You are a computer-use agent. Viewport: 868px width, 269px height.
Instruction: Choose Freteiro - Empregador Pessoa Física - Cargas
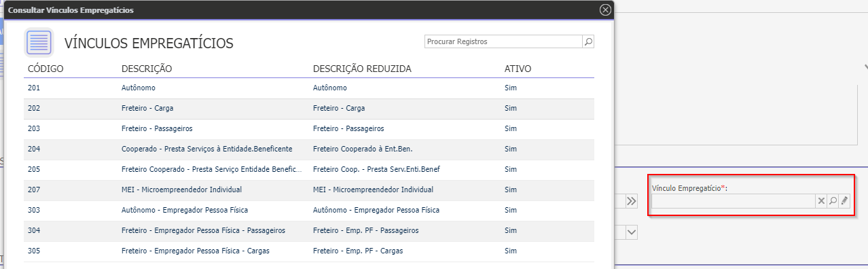pyautogui.click(x=309, y=251)
